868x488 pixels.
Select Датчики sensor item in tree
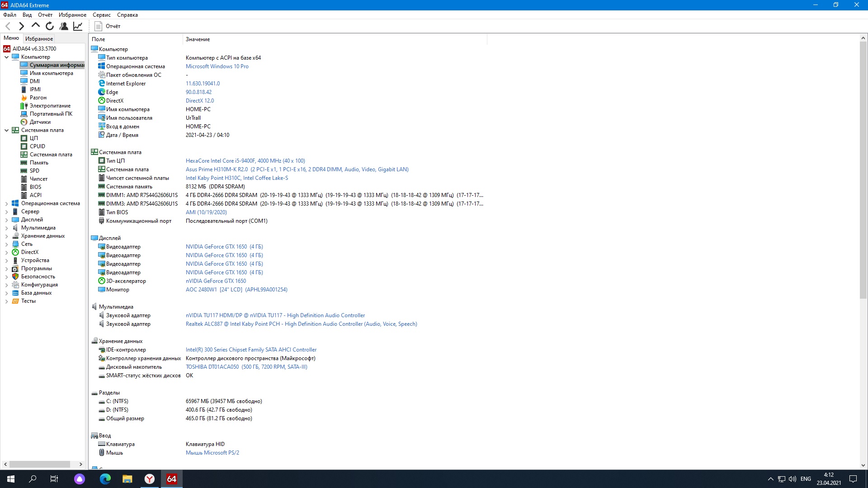pyautogui.click(x=40, y=122)
